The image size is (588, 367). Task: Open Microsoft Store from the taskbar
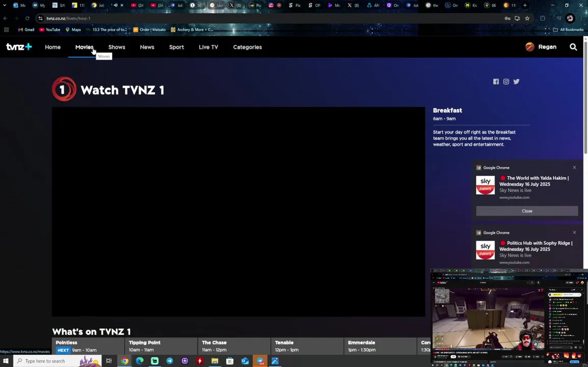tap(230, 361)
